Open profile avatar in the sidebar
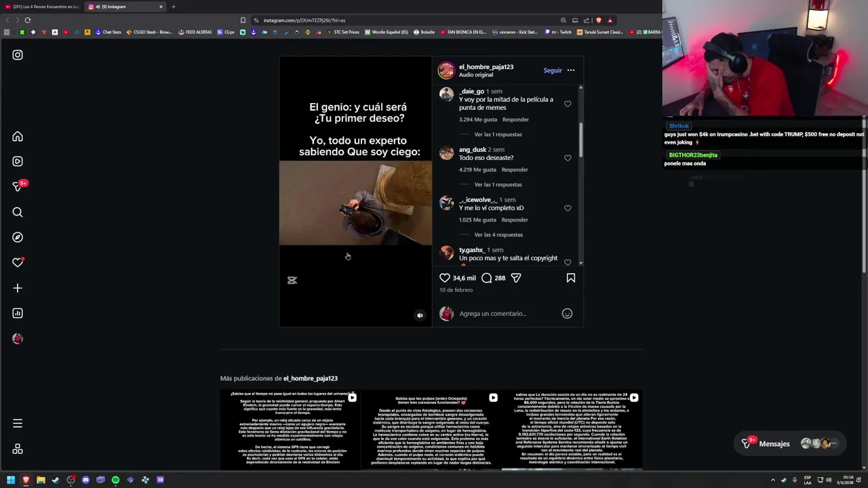Viewport: 868px width, 488px height. pos(18,338)
